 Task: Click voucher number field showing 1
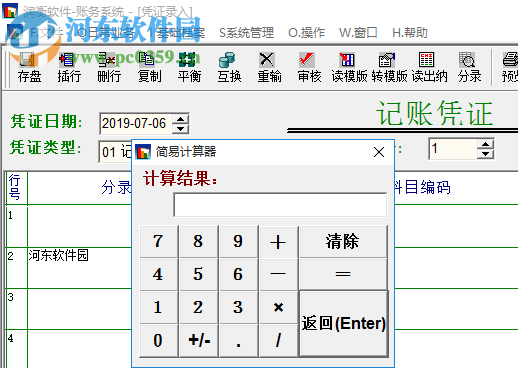(x=453, y=149)
